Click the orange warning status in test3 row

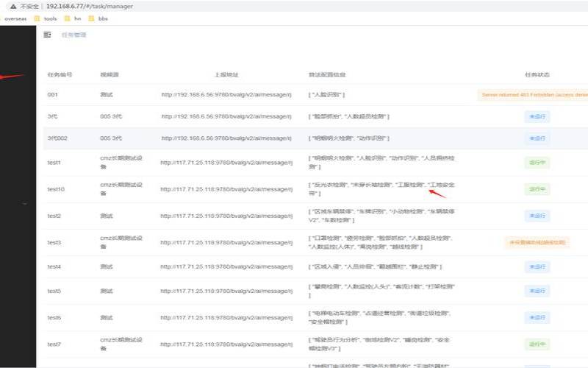pos(537,243)
